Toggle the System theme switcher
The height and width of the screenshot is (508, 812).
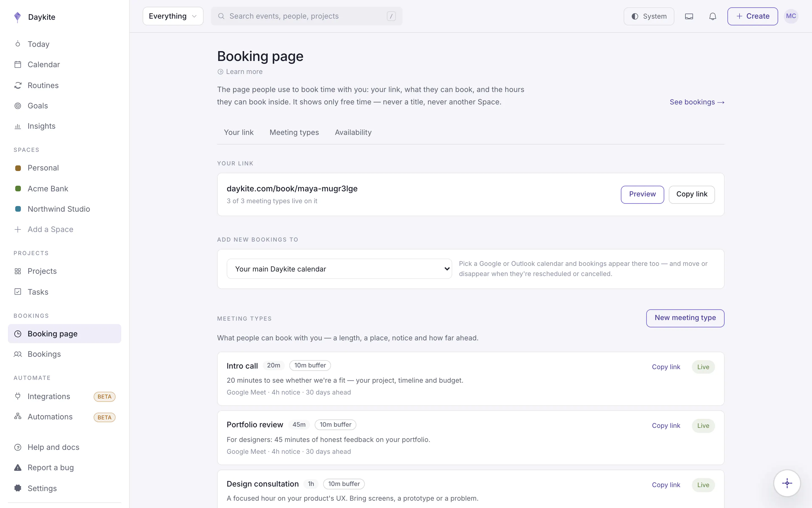[x=648, y=16]
